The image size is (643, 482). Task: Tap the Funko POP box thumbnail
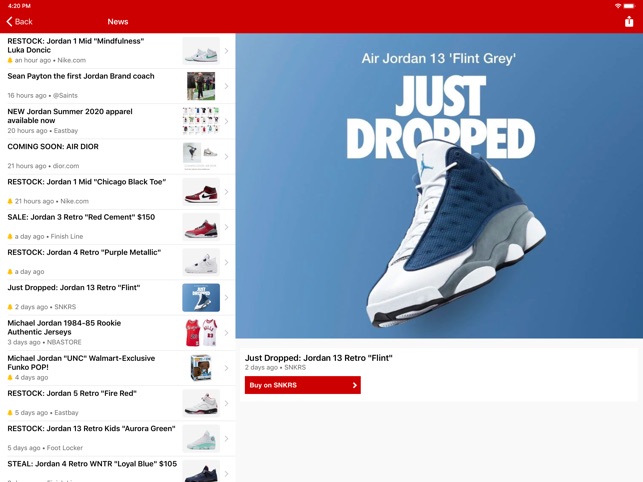click(200, 367)
